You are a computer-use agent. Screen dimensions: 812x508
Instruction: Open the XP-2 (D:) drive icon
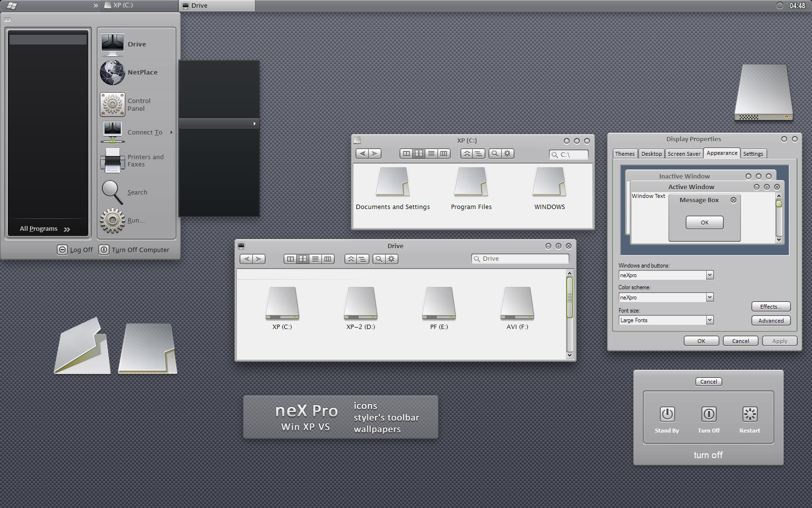361,308
